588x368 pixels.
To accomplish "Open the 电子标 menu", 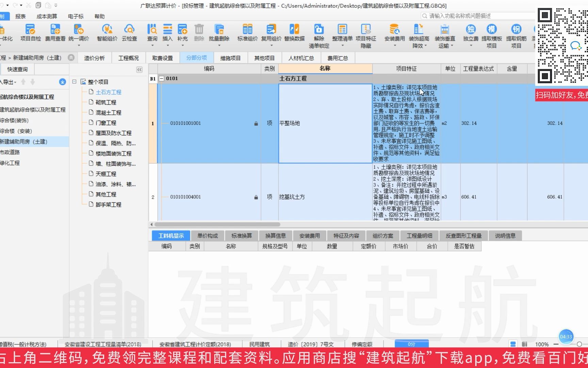I will tap(76, 16).
